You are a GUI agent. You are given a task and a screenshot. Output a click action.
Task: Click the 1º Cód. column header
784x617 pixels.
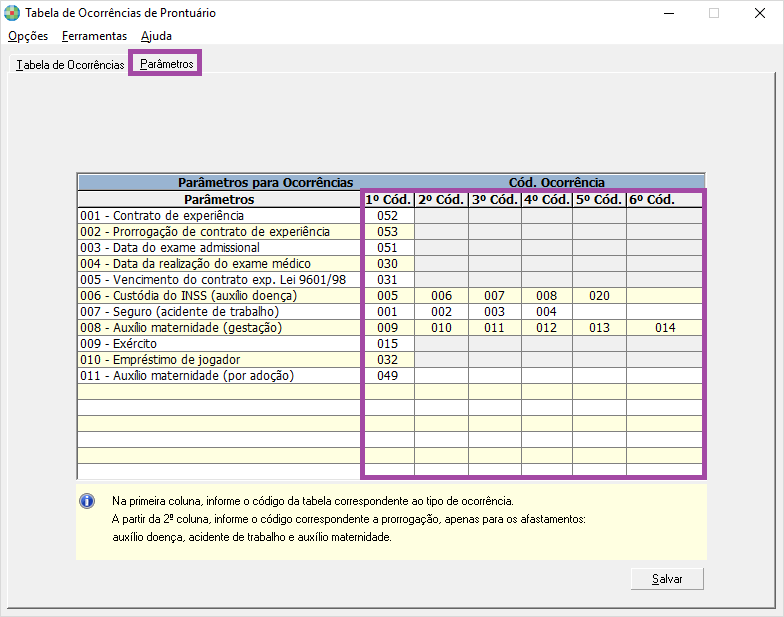388,200
